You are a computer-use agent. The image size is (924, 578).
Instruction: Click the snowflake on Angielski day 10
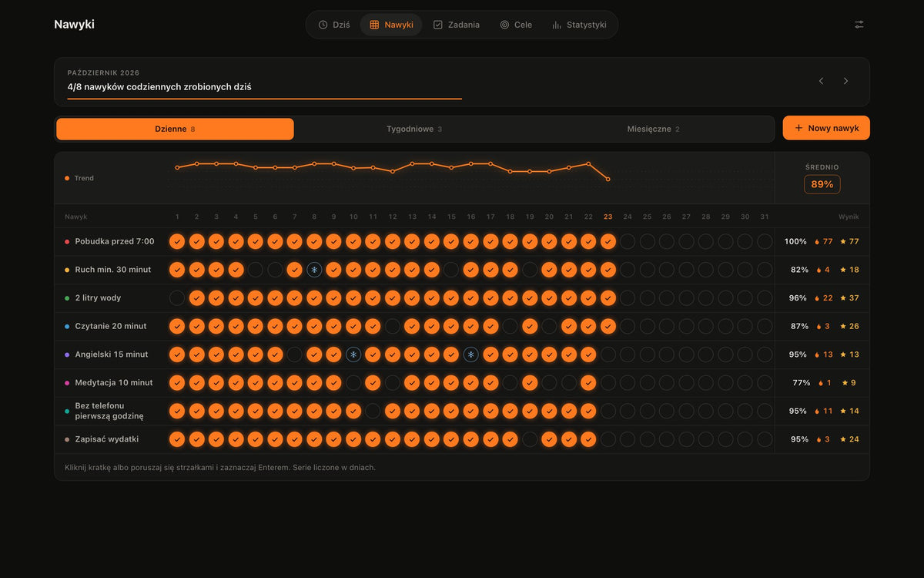pyautogui.click(x=353, y=355)
